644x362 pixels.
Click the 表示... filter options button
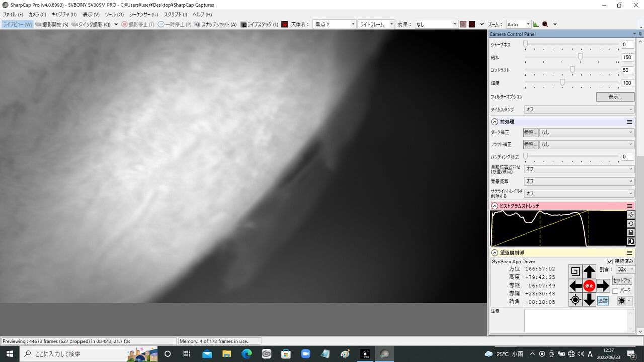click(x=615, y=97)
